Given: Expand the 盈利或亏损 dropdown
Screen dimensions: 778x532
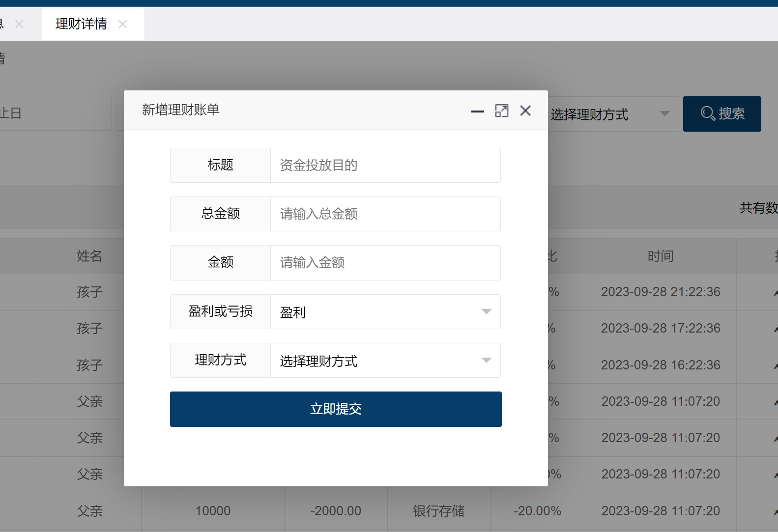Looking at the screenshot, I should click(385, 312).
